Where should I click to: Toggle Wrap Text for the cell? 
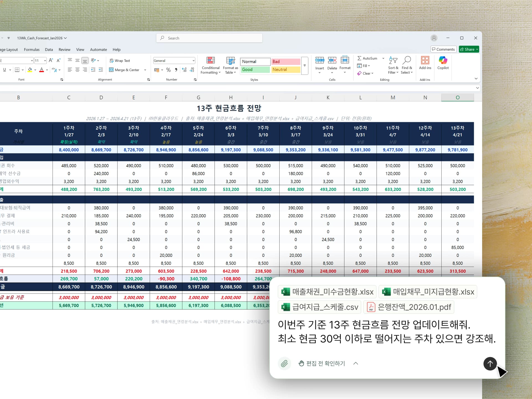tap(119, 60)
